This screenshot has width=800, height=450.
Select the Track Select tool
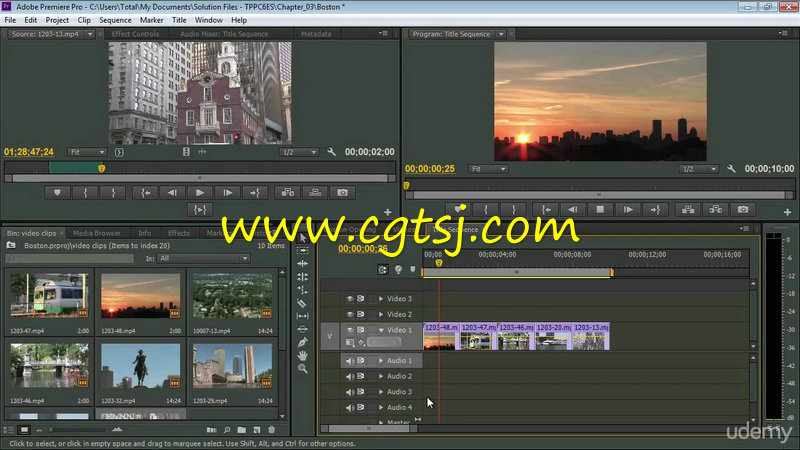303,251
